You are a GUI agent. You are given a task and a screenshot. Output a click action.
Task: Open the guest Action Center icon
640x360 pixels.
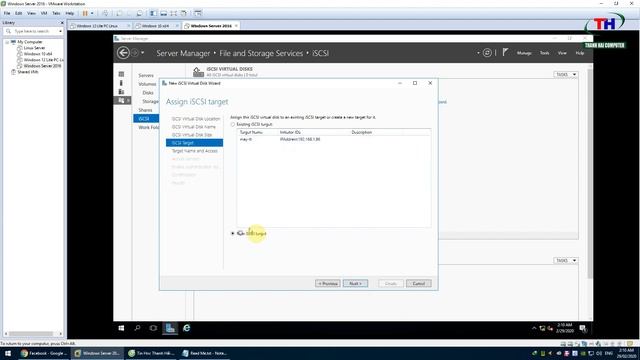click(x=583, y=328)
